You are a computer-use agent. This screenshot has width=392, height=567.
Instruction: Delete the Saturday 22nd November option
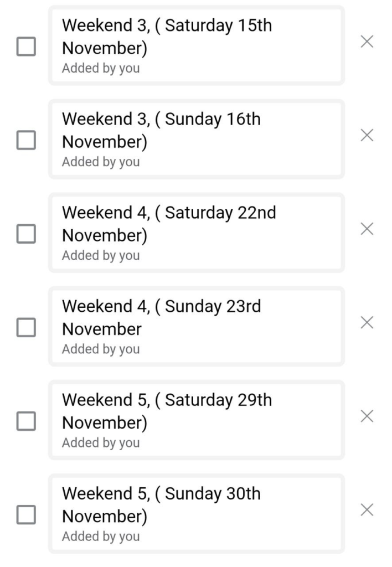pyautogui.click(x=367, y=229)
